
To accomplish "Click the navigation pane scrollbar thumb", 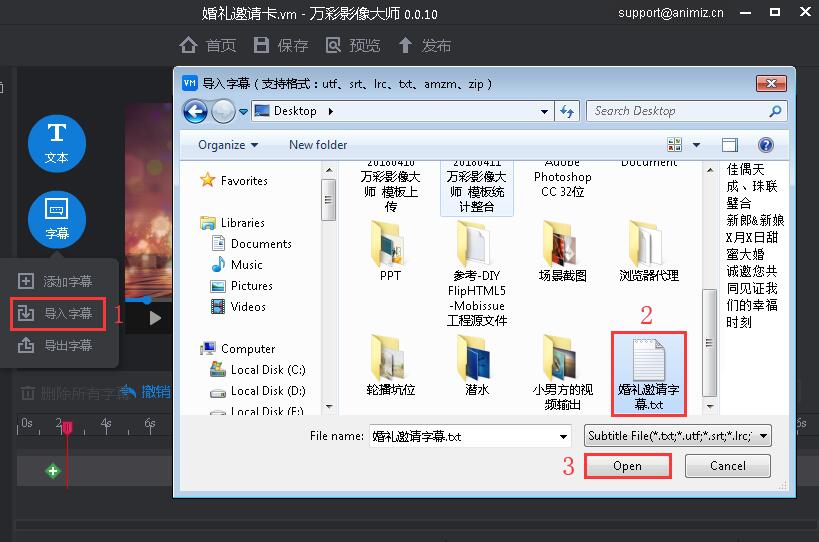I will (328, 200).
